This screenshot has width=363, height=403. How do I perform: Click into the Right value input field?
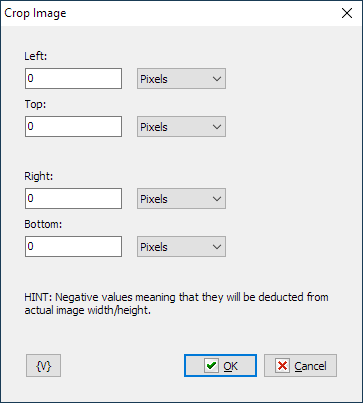[x=73, y=199]
